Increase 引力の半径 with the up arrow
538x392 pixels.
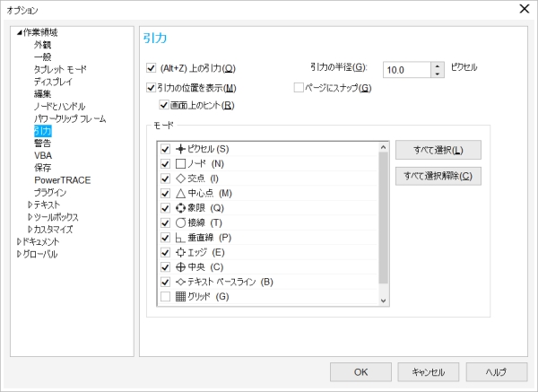[x=437, y=65]
